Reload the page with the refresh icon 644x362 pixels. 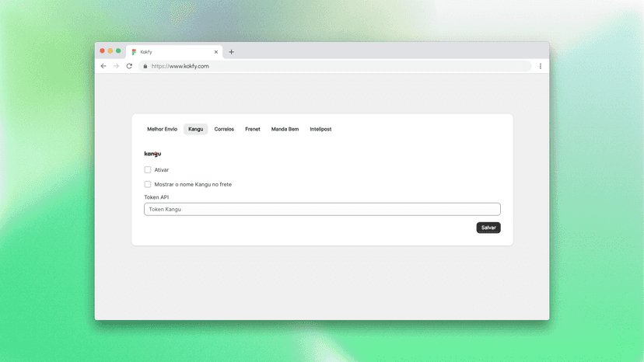pos(129,66)
